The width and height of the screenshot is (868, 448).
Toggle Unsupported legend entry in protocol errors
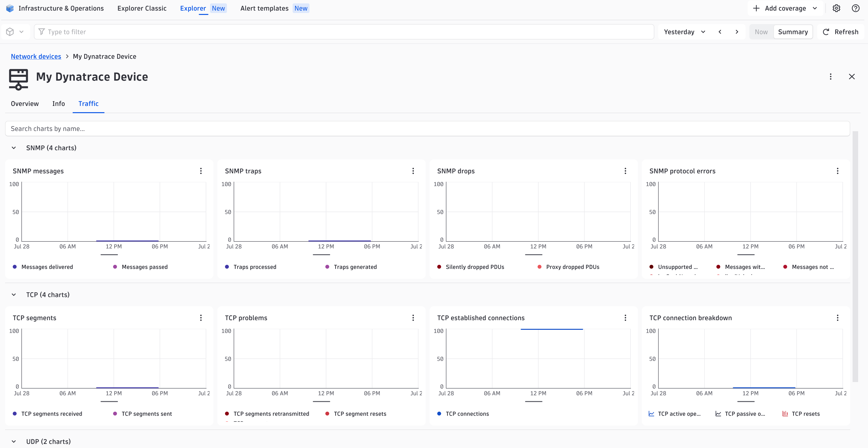click(674, 267)
